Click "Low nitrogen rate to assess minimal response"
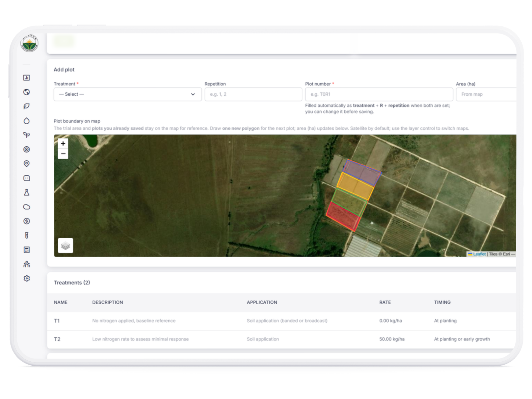532x399 pixels. click(140, 339)
